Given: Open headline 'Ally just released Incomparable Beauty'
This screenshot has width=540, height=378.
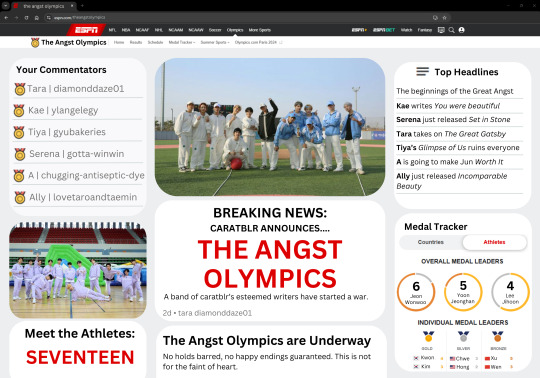Looking at the screenshot, I should point(451,181).
